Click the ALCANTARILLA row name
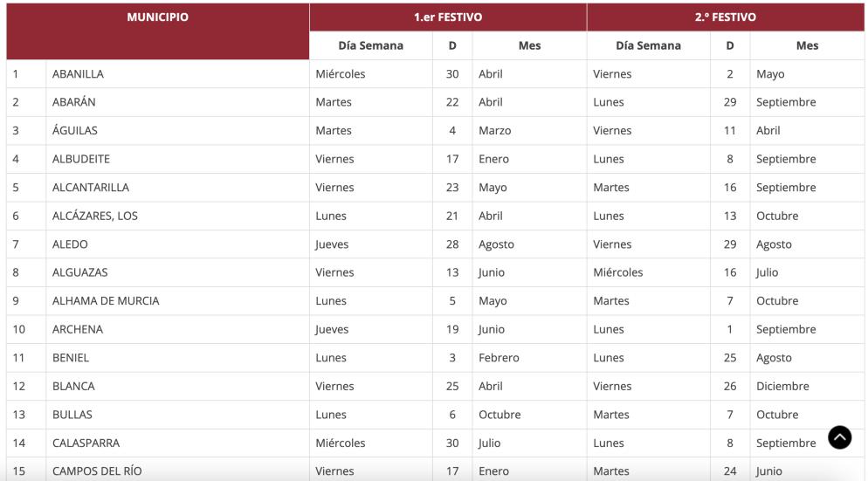This screenshot has width=868, height=481. point(91,188)
